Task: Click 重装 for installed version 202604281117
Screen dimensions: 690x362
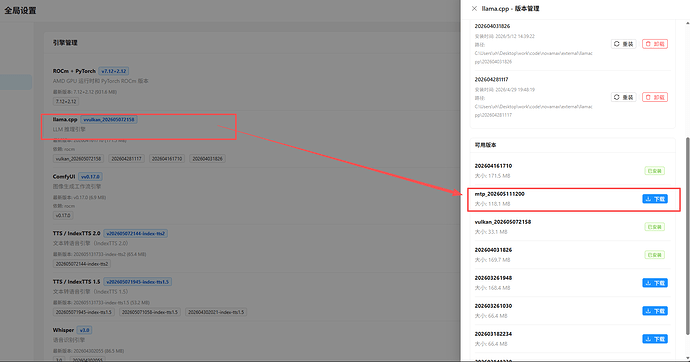Action: (x=624, y=97)
